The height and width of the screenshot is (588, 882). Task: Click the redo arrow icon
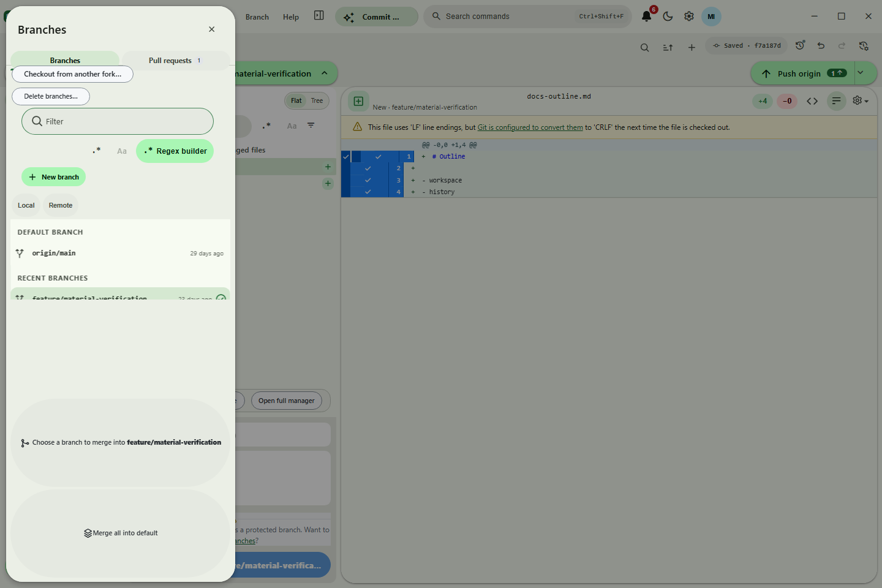pyautogui.click(x=842, y=45)
